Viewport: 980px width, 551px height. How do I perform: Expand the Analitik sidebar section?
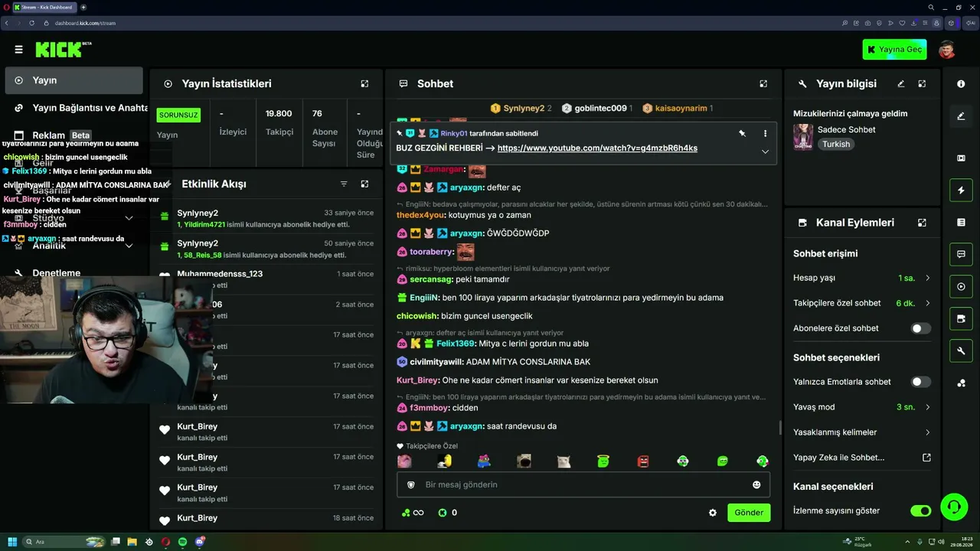[129, 246]
